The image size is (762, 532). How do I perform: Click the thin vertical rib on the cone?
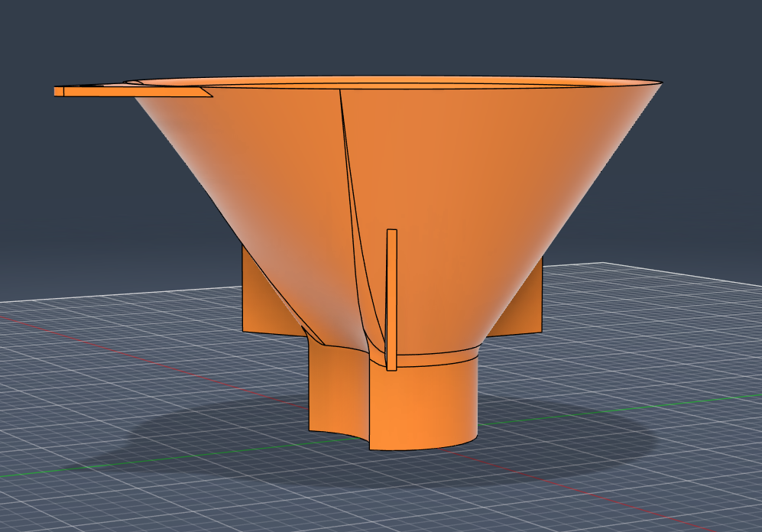click(391, 300)
